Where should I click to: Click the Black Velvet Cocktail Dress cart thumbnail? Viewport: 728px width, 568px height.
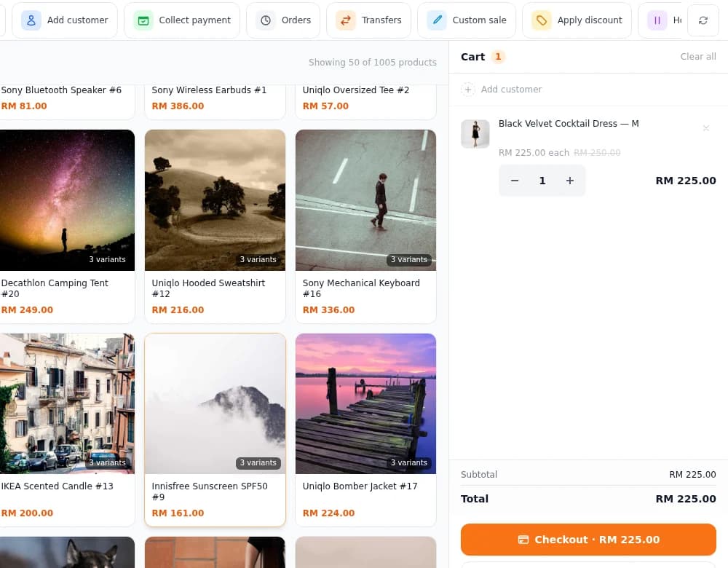coord(475,134)
